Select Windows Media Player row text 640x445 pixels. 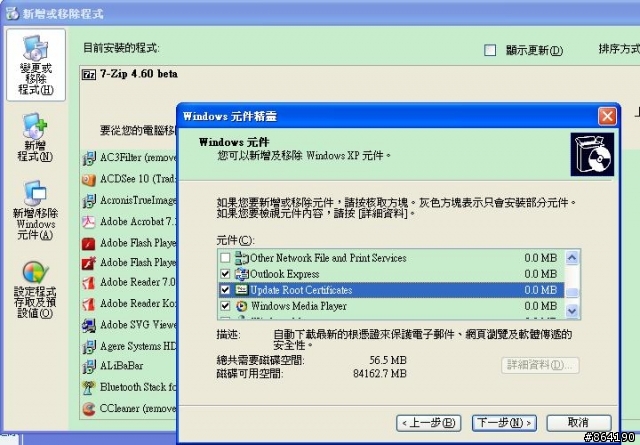click(x=298, y=306)
